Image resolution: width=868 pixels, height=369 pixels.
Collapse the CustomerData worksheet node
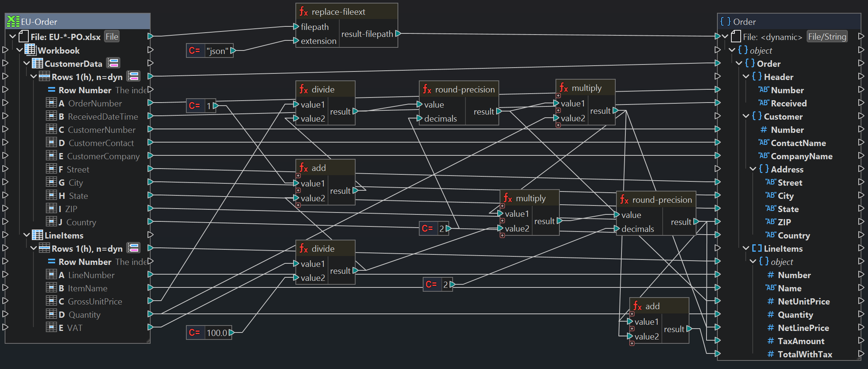pyautogui.click(x=26, y=63)
